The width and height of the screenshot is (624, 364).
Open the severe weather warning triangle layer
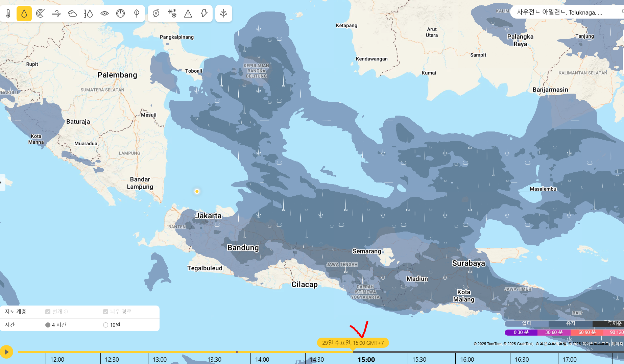coord(188,14)
